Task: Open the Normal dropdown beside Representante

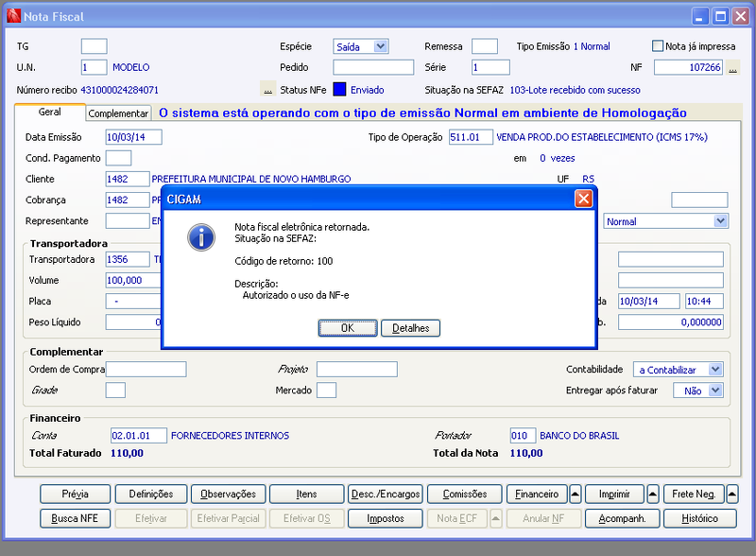Action: pyautogui.click(x=720, y=221)
